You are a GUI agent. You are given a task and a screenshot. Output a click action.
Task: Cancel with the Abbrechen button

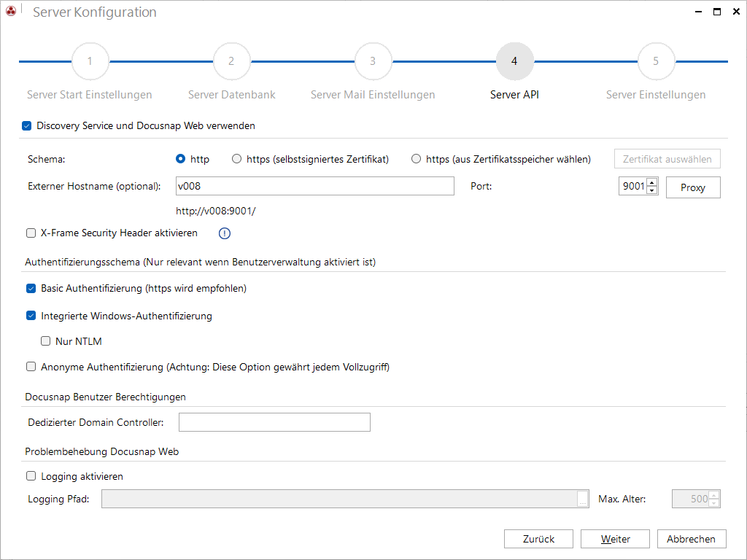coord(692,539)
